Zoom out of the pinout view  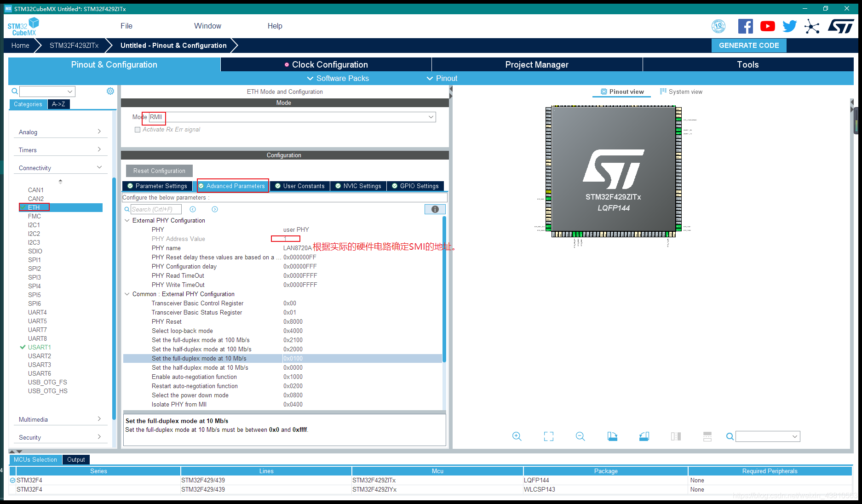(580, 436)
